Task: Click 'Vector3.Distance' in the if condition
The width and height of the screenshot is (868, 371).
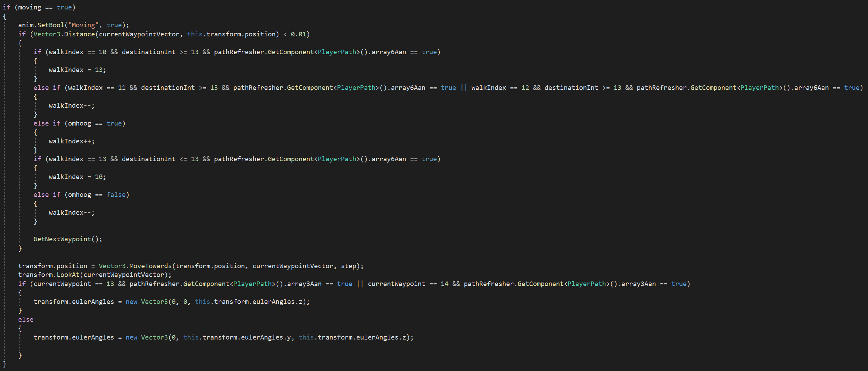Action: point(64,34)
